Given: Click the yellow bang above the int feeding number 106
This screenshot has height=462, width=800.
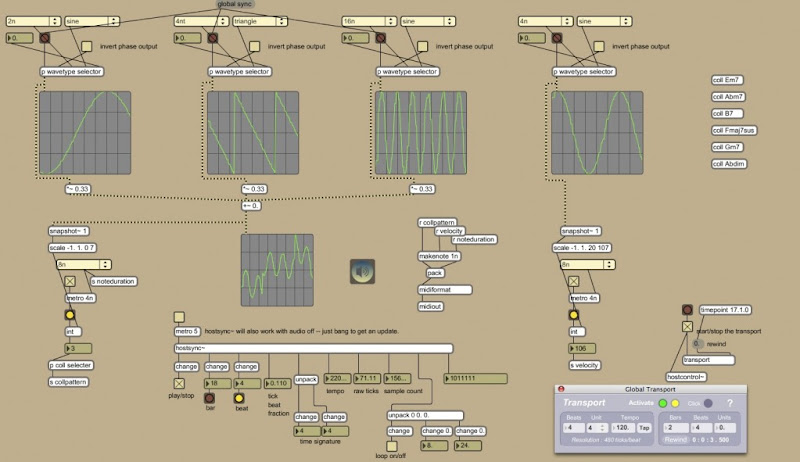Looking at the screenshot, I should (x=573, y=315).
